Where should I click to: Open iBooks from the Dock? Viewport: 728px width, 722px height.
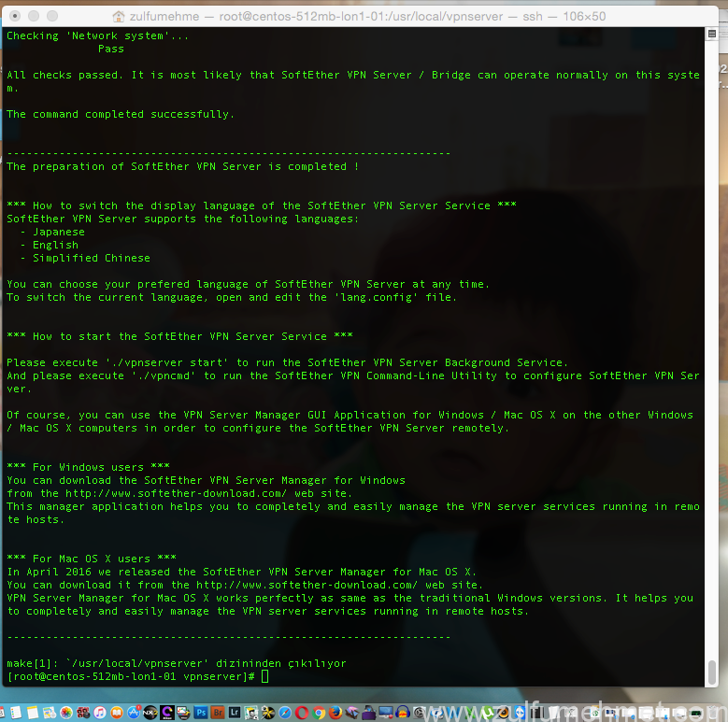click(117, 713)
